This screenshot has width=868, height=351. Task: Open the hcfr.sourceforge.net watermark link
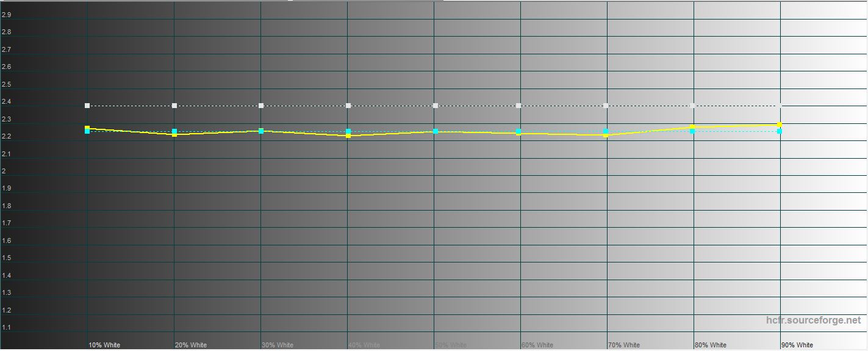pos(813,320)
